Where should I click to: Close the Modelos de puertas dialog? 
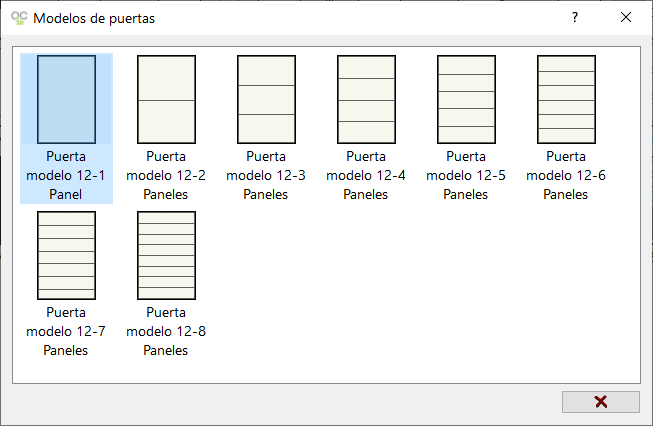pyautogui.click(x=626, y=17)
